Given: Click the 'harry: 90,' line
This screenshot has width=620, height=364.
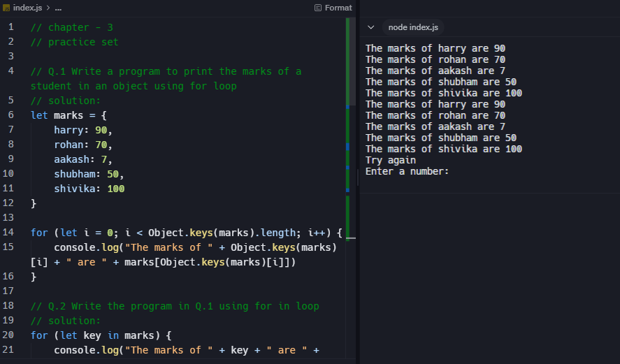Looking at the screenshot, I should 83,130.
